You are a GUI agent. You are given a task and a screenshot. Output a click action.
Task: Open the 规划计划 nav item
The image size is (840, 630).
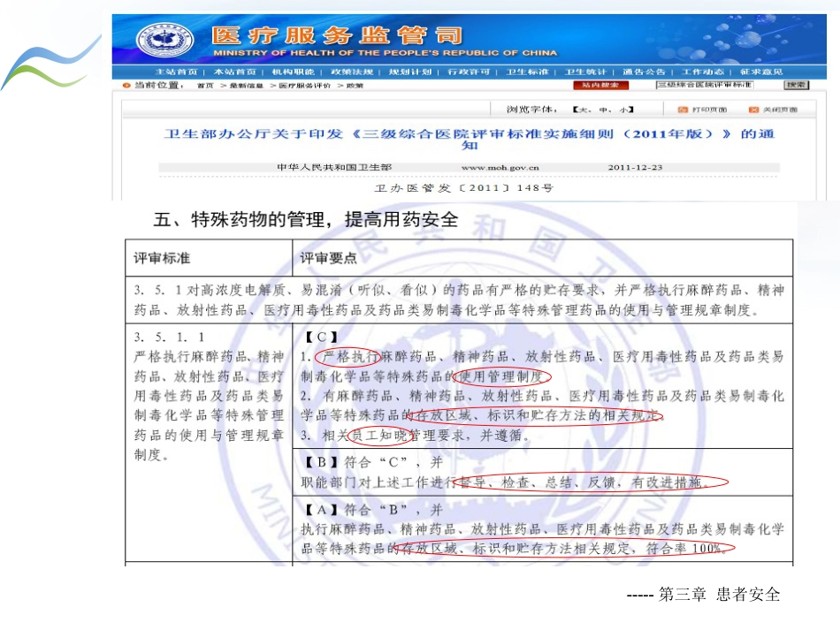click(x=409, y=72)
